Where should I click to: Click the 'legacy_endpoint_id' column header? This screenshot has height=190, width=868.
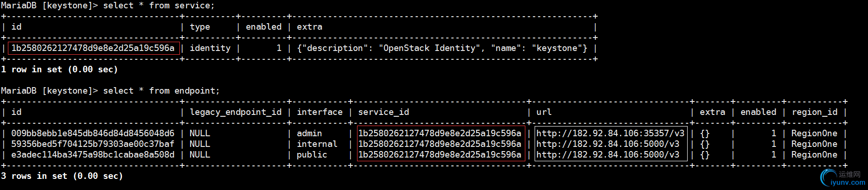[236, 112]
